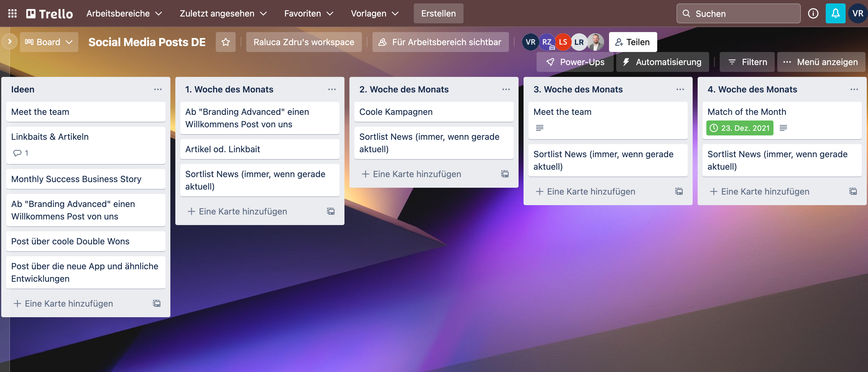Image resolution: width=868 pixels, height=372 pixels.
Task: Expand the collapsed sidebar arrow
Action: [10, 42]
